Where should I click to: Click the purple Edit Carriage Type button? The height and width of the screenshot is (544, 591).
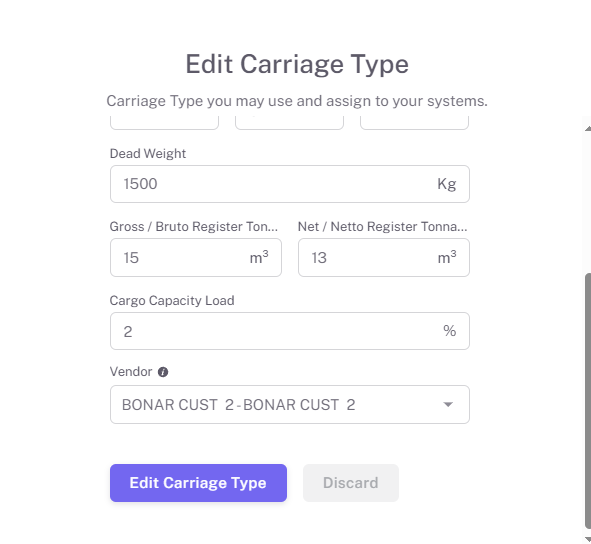[198, 483]
